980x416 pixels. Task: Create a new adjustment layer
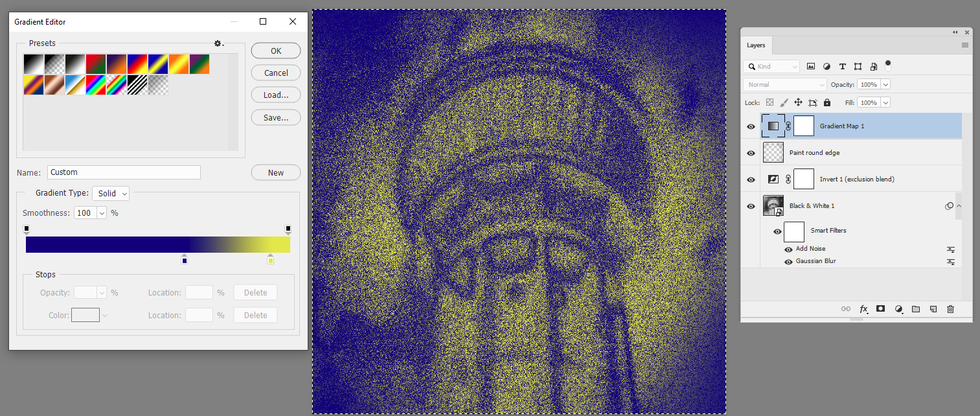[x=898, y=309]
